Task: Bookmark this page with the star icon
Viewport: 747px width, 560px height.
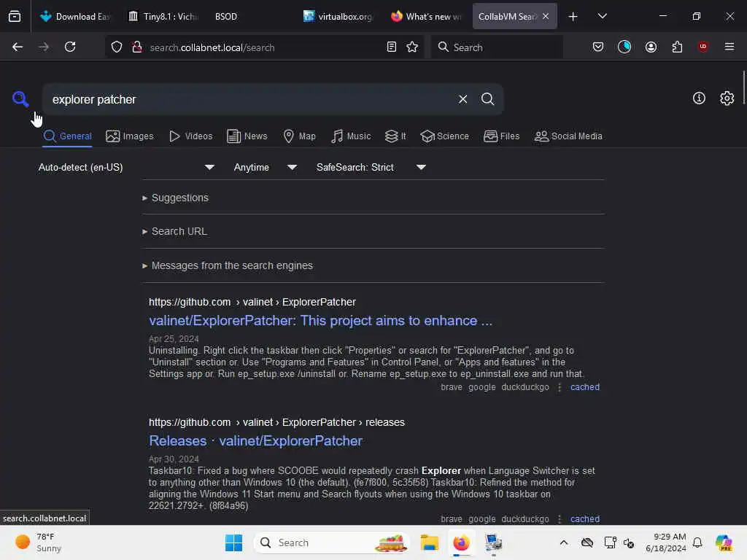Action: pyautogui.click(x=412, y=47)
